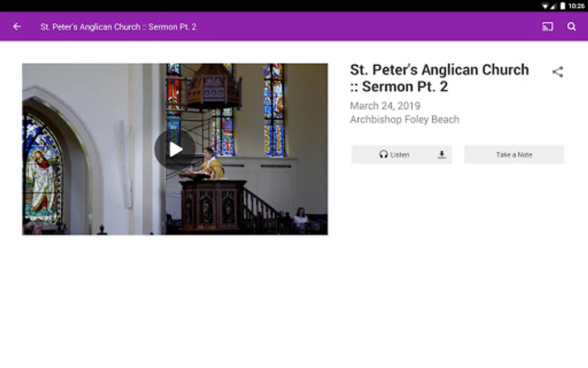This screenshot has width=588, height=368.
Task: Go back with the arrow icon
Action: 17,27
